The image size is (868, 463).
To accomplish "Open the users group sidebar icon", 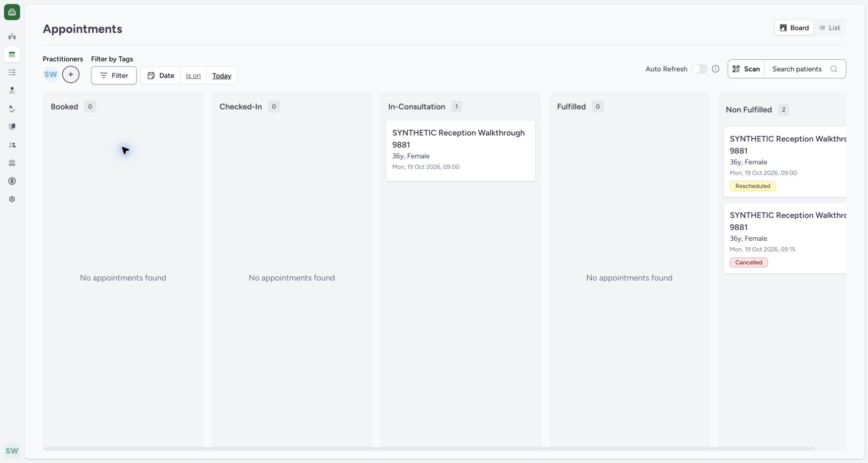I will (x=12, y=145).
